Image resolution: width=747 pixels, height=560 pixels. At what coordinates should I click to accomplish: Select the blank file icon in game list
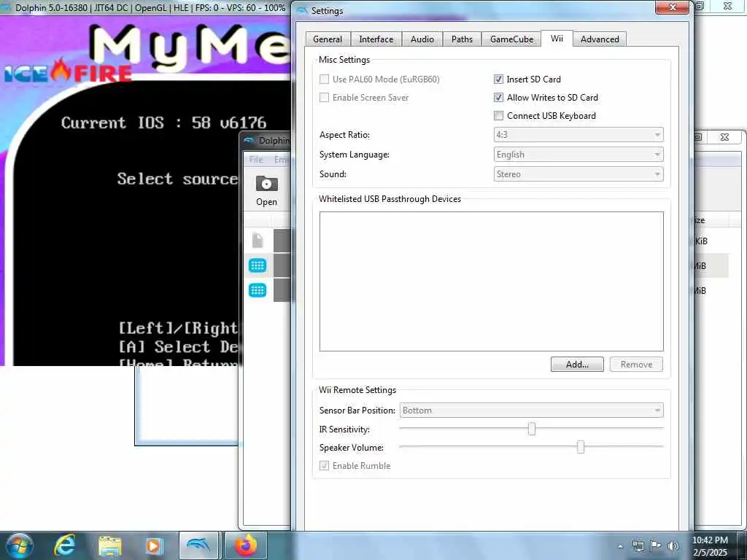tap(258, 240)
